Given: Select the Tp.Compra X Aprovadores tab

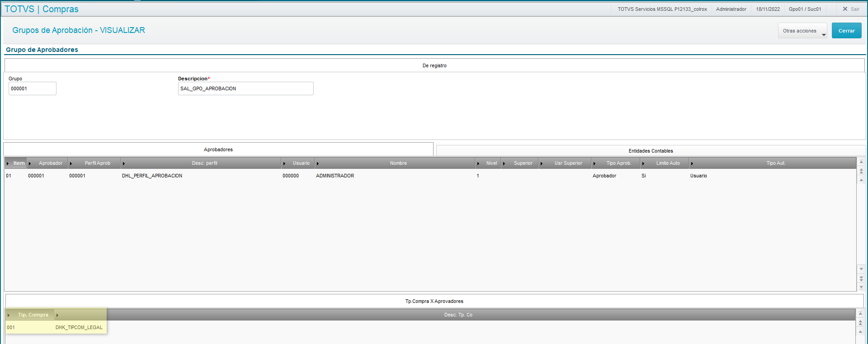Looking at the screenshot, I should pyautogui.click(x=434, y=301).
